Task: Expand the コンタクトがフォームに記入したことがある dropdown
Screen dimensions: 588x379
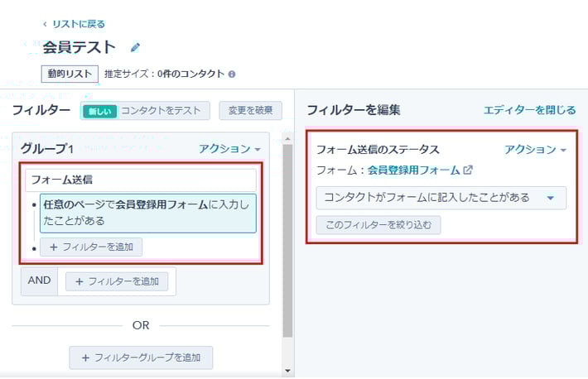Action: [x=550, y=198]
